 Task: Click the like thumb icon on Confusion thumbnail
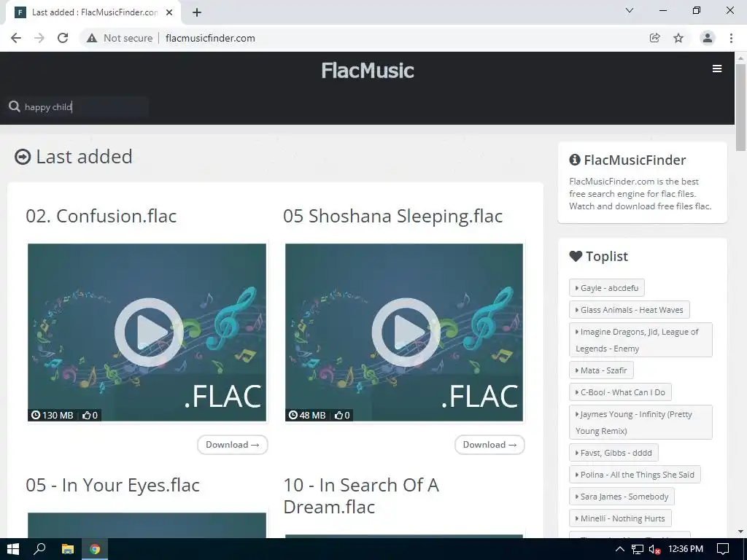click(87, 415)
